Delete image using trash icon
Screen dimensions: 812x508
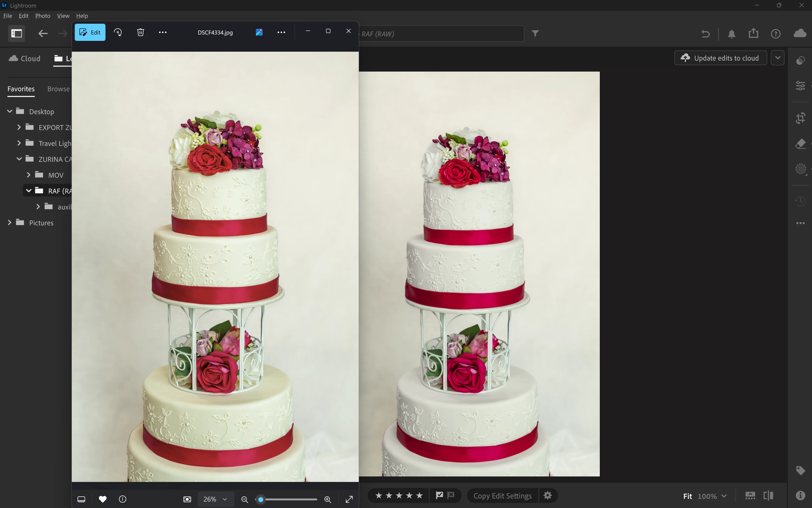140,32
